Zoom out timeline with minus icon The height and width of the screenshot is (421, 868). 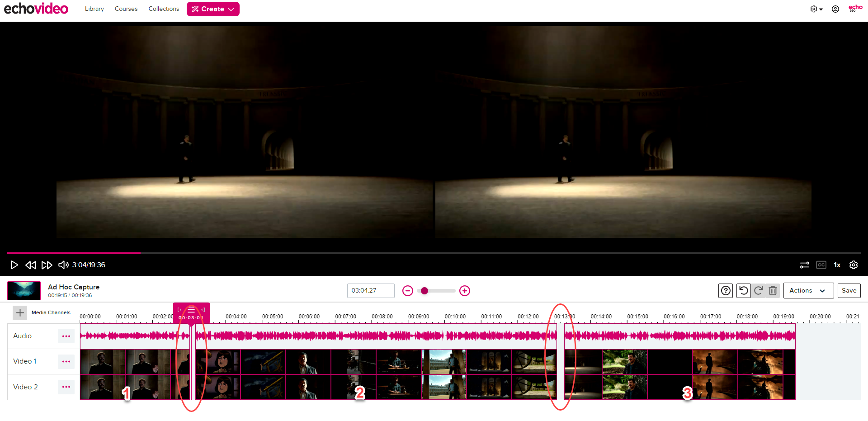408,291
